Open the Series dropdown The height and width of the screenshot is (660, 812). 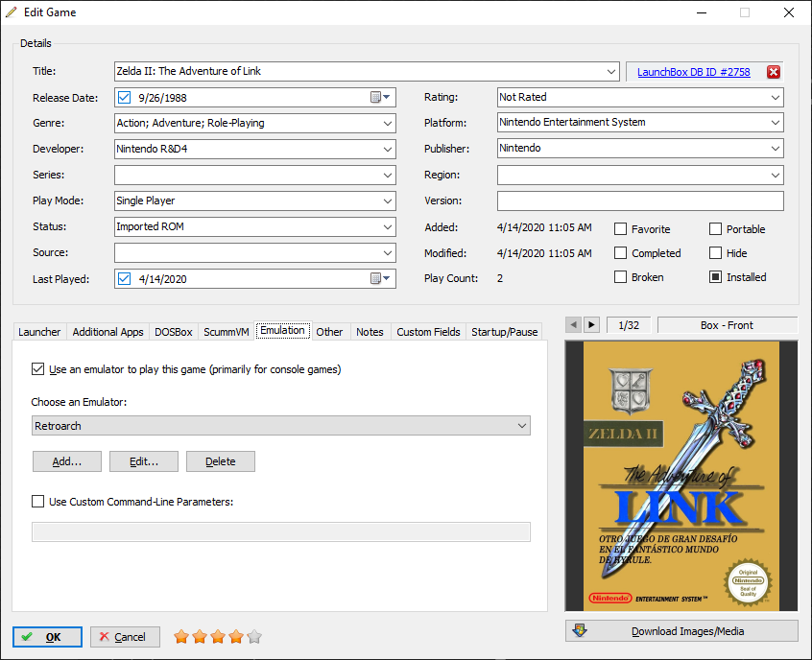[388, 175]
